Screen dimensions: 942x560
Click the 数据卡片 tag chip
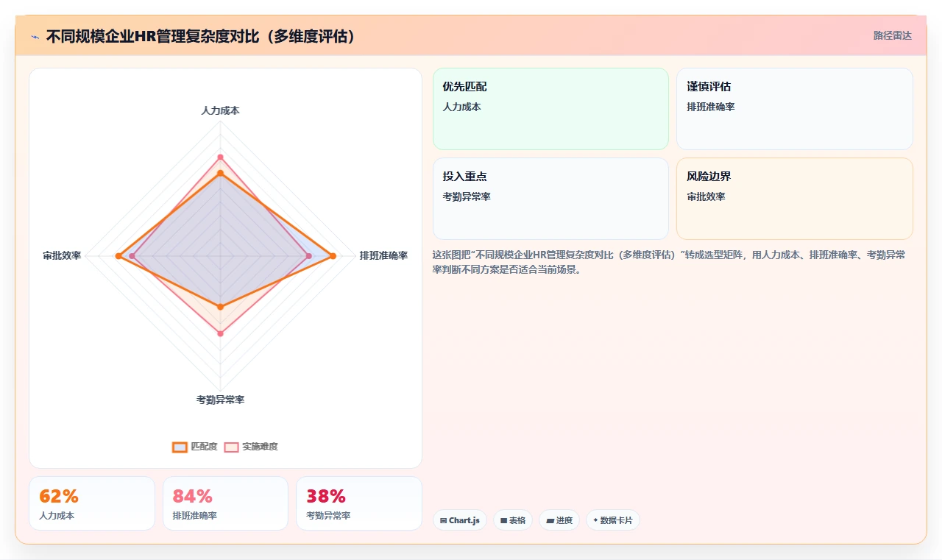[x=613, y=520]
